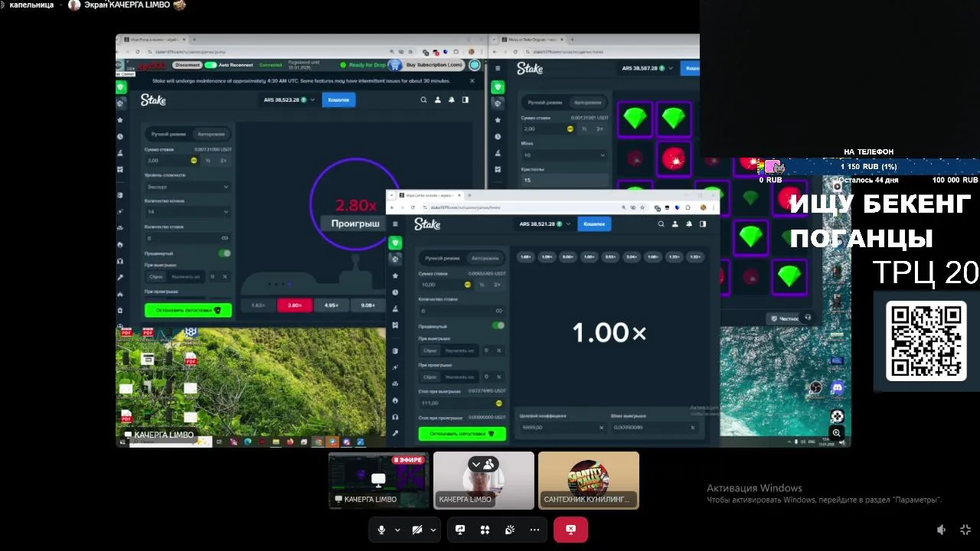980x551 pixels.
Task: Open the three-dot more options menu
Action: point(534,530)
